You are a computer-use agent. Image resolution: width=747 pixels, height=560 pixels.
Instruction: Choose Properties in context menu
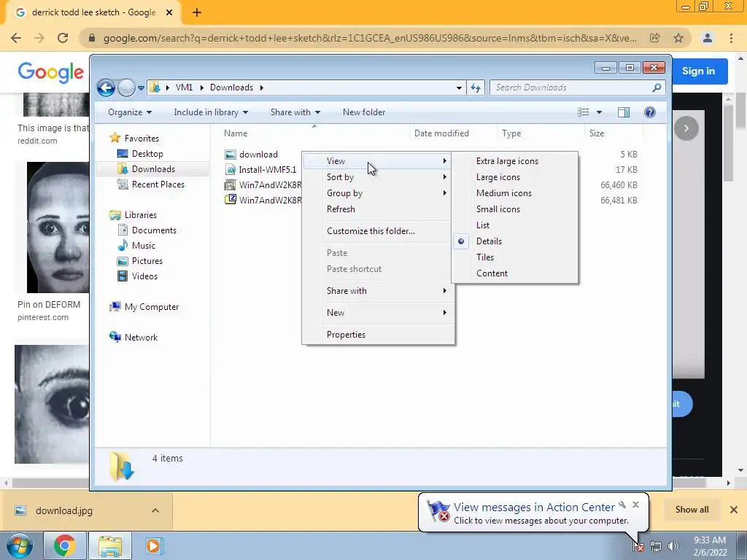coord(379,335)
